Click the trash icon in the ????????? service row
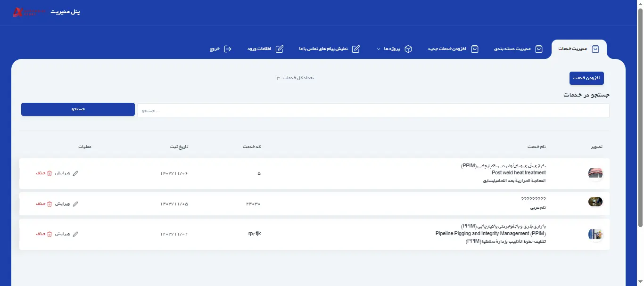Screen dimensions: 644x286 click(50, 204)
